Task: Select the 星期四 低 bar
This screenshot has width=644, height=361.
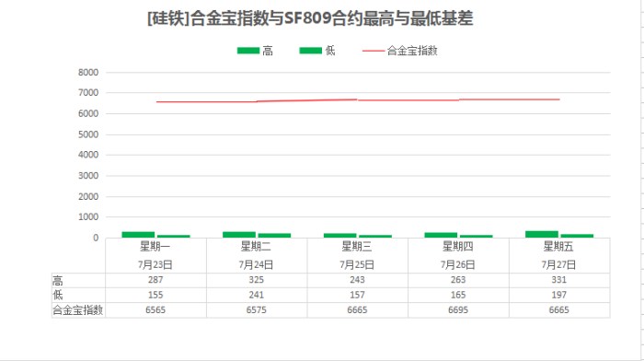Action: pyautogui.click(x=476, y=236)
